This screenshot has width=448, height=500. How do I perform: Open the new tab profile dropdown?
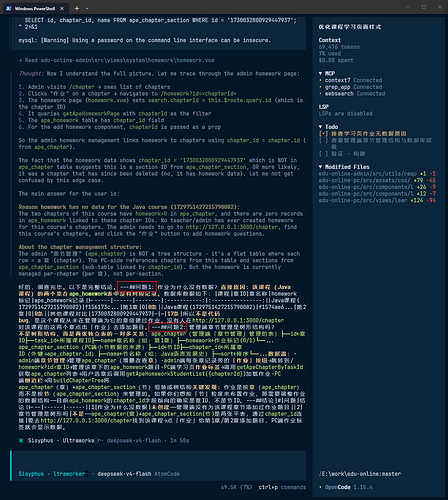click(x=87, y=8)
